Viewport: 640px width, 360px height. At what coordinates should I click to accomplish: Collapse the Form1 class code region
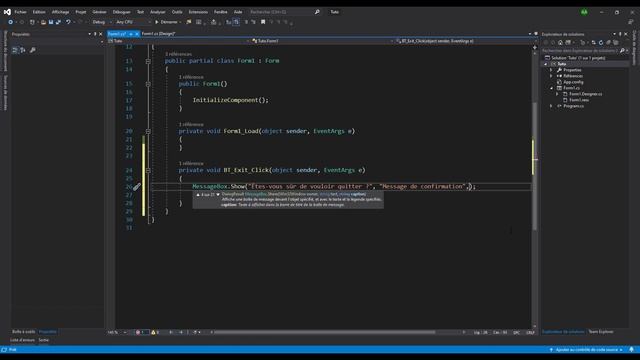(148, 61)
